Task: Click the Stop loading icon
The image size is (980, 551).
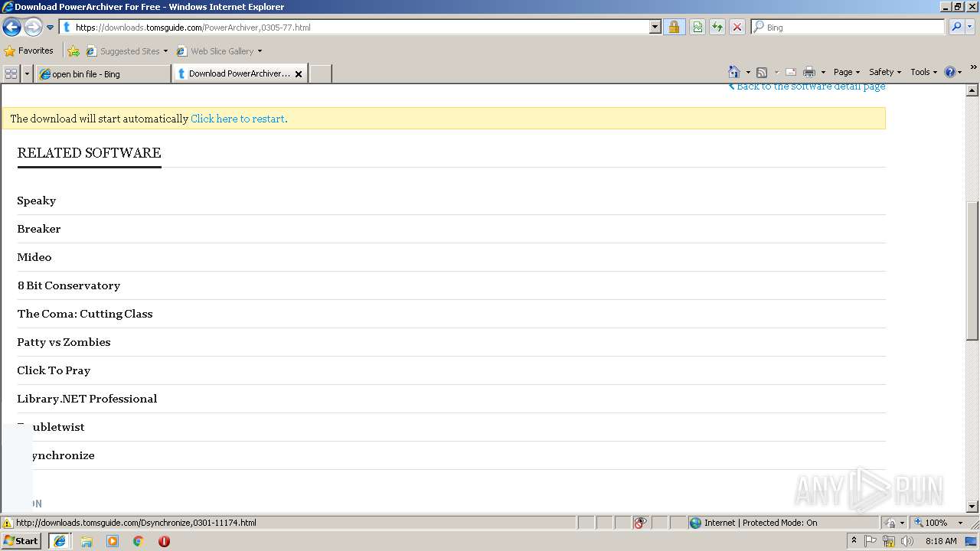Action: (737, 27)
